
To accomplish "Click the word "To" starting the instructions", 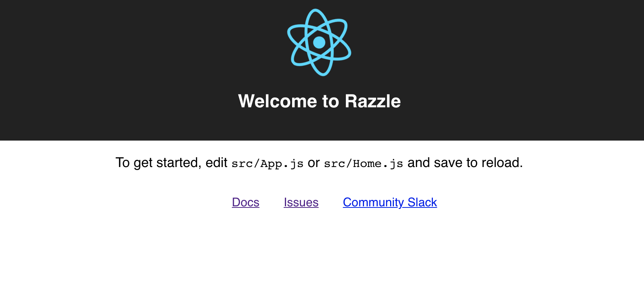I will [123, 163].
